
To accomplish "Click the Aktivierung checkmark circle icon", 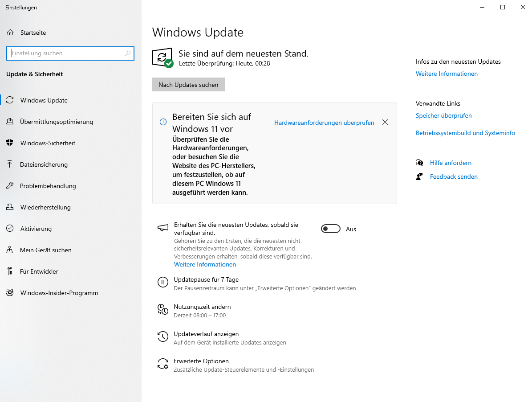I will click(x=10, y=229).
